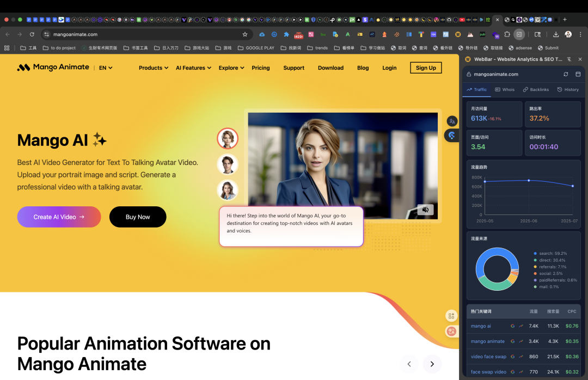Open the Google search icon for 'mango ai'

512,326
